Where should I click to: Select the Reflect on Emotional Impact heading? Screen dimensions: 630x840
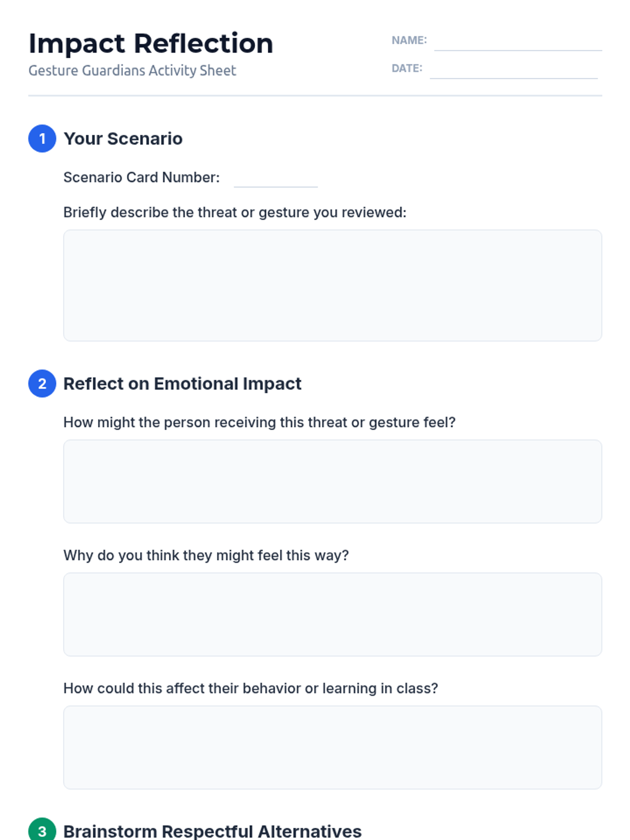point(182,384)
